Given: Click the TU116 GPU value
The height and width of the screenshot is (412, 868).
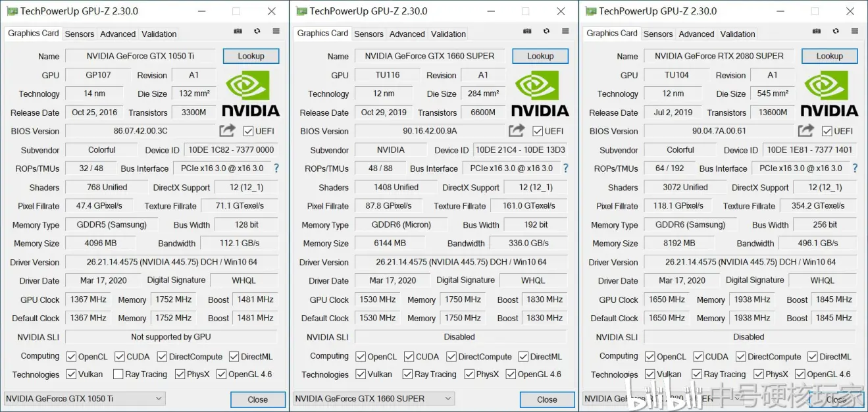Looking at the screenshot, I should [x=388, y=75].
